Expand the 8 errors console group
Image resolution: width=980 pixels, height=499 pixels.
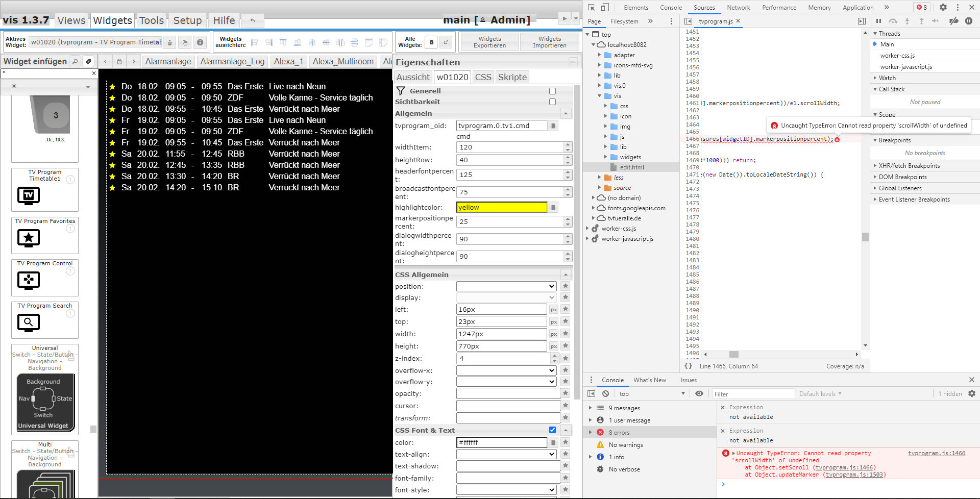[x=591, y=433]
